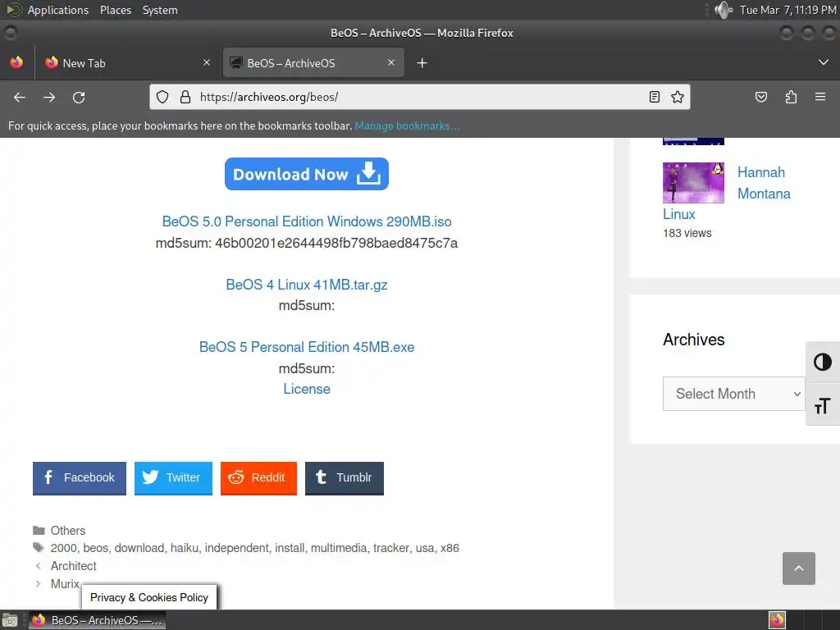
Task: Download BeOS 4 Linux 41MB.tar.gz
Action: pos(307,285)
